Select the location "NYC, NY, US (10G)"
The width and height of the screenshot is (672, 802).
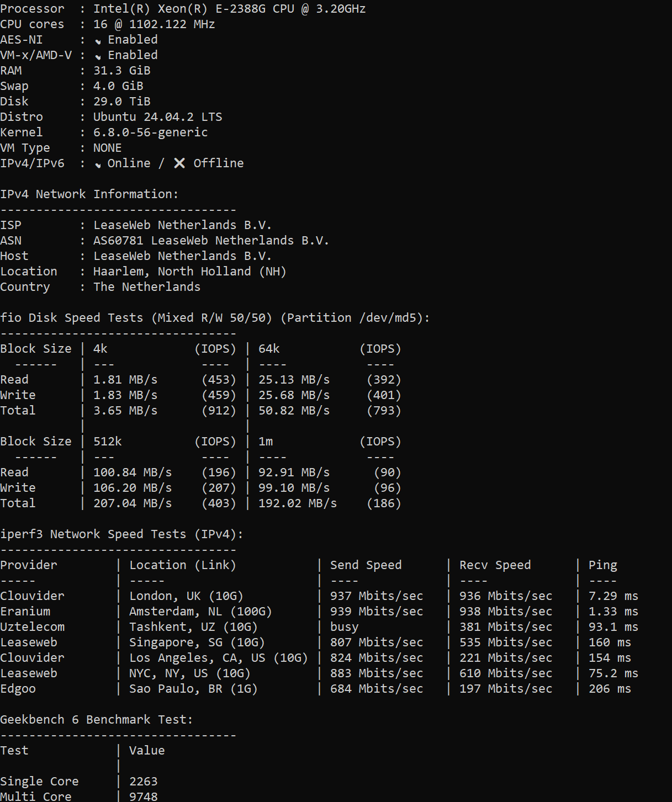pos(190,673)
